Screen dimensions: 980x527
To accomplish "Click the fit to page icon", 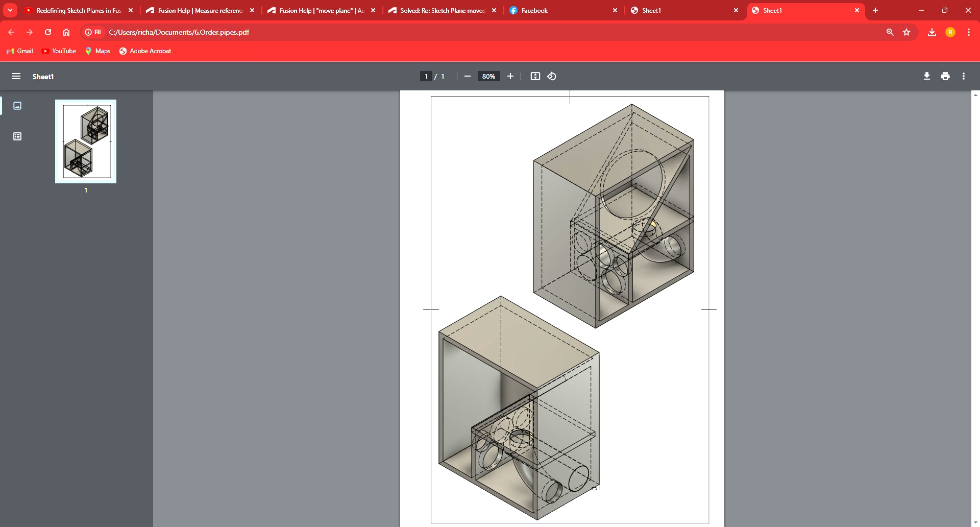I will [x=535, y=76].
